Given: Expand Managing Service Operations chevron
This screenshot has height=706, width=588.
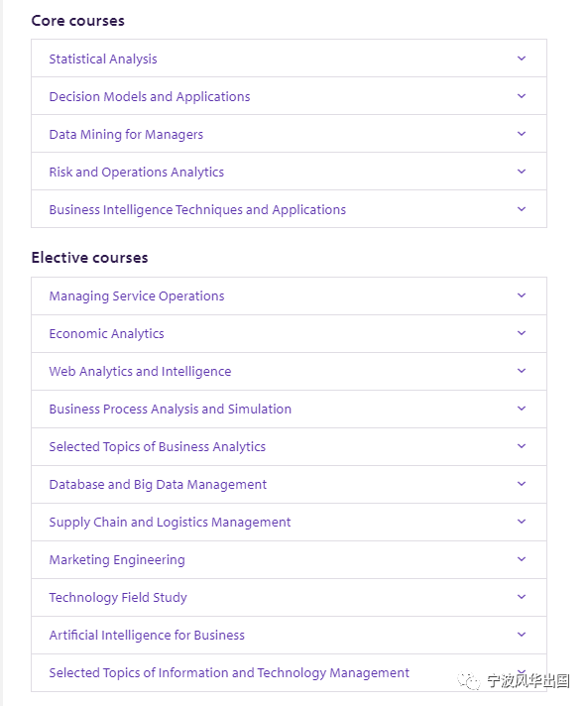Looking at the screenshot, I should click(x=522, y=295).
